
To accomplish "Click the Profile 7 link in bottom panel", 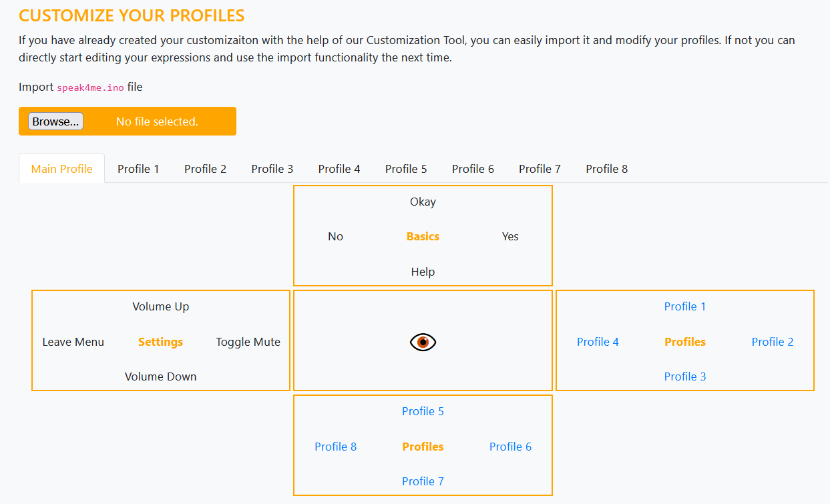I will (x=423, y=481).
